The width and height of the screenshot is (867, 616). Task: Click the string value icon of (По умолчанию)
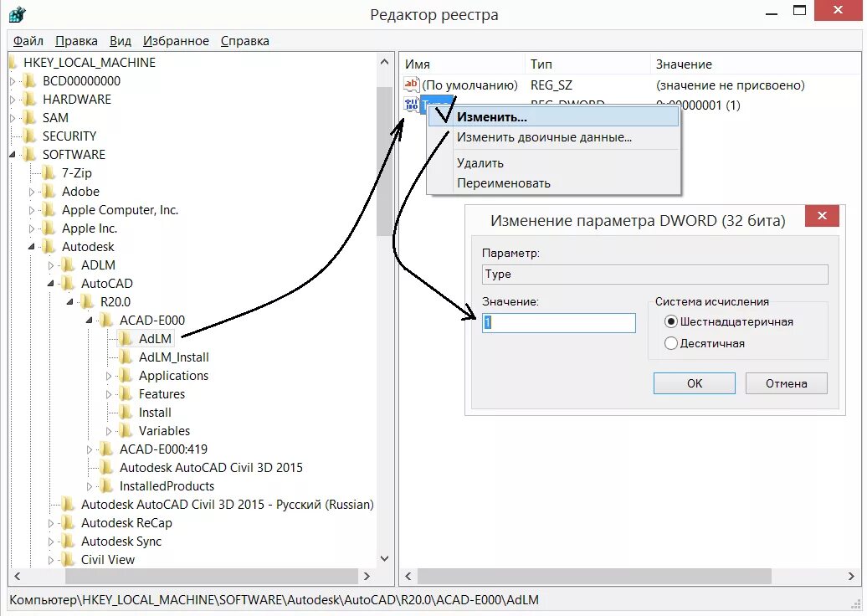412,84
